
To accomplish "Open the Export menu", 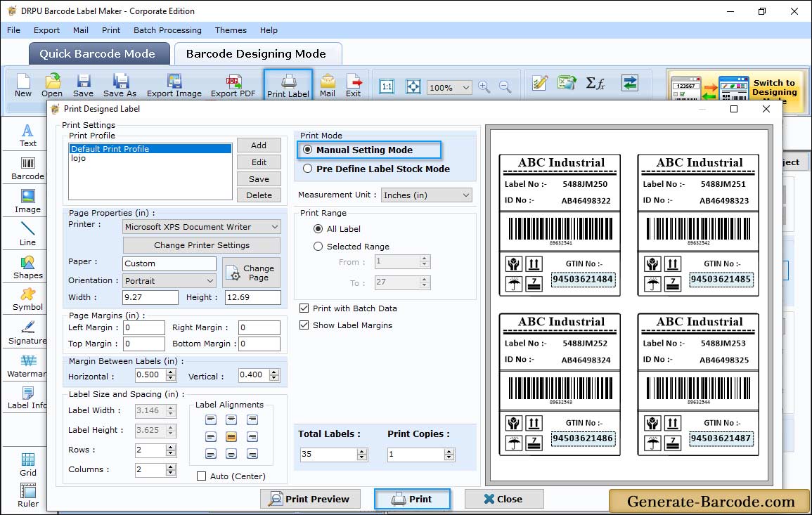I will 46,30.
